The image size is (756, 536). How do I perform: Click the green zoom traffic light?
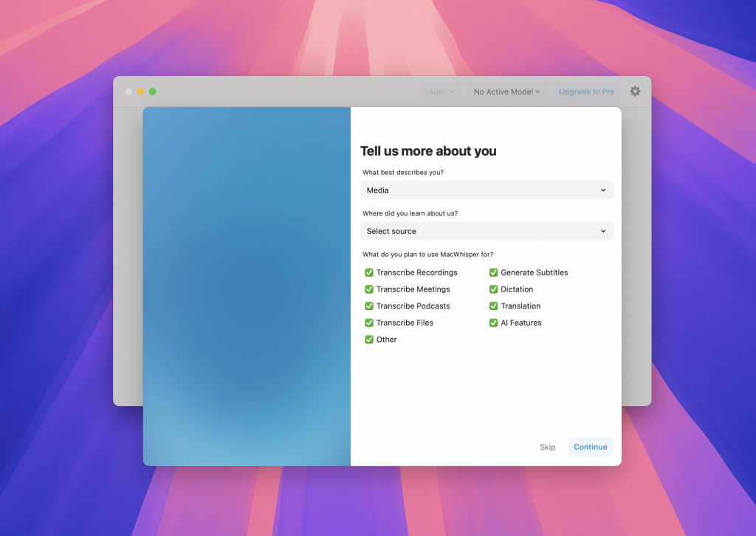point(152,92)
